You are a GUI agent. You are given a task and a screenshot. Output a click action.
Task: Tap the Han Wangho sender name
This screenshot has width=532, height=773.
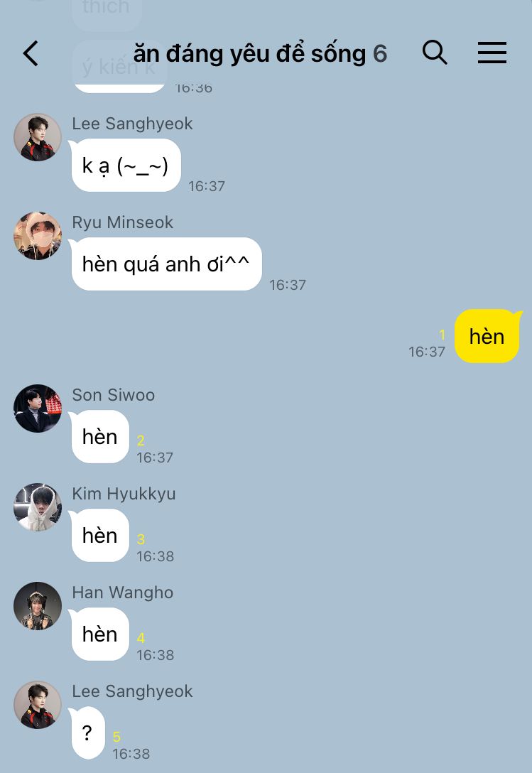pyautogui.click(x=123, y=593)
